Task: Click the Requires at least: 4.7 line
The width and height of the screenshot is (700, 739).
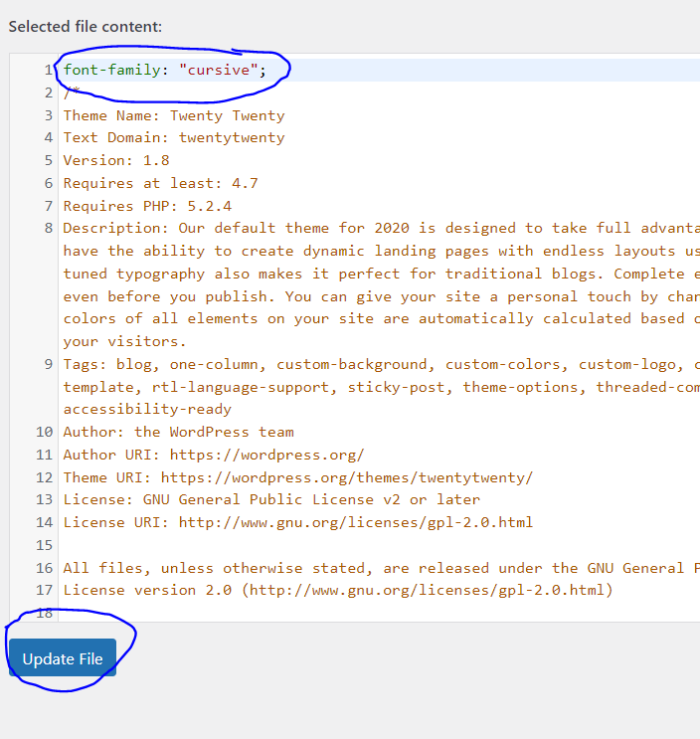Action: point(160,183)
